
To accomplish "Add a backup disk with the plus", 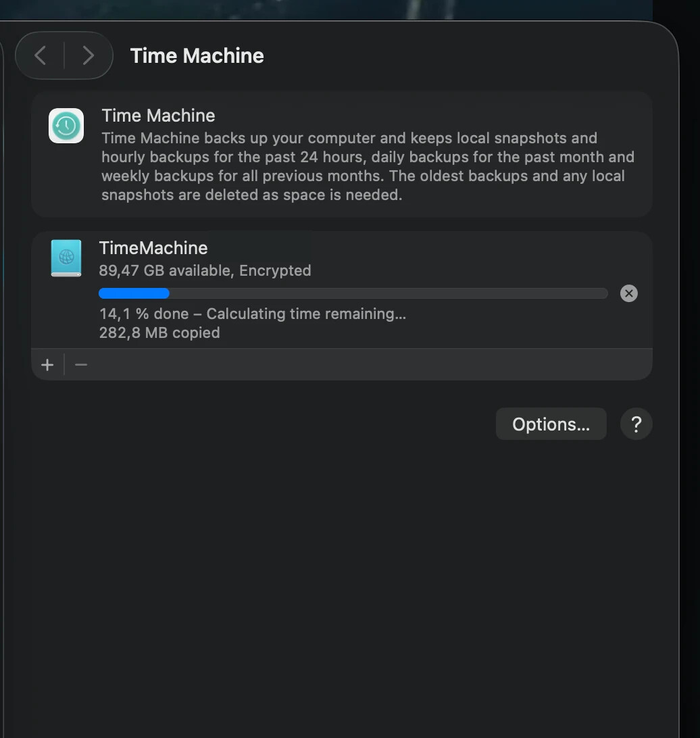I will click(x=47, y=365).
